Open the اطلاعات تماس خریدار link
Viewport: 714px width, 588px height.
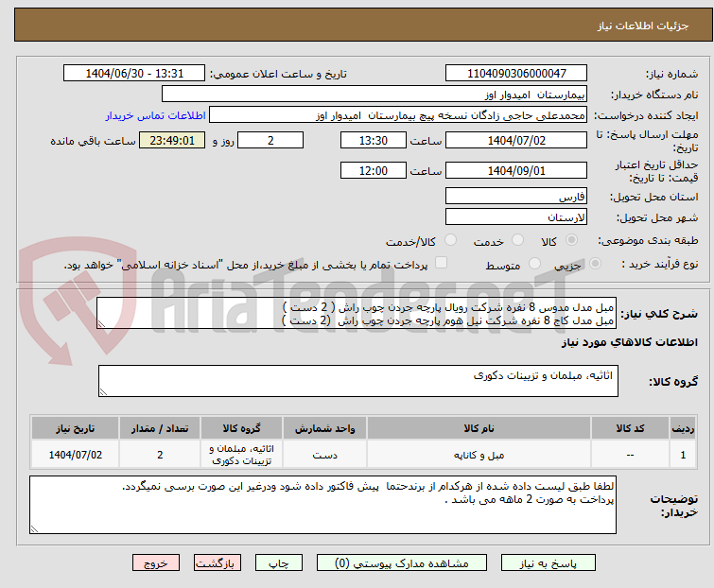click(x=156, y=115)
